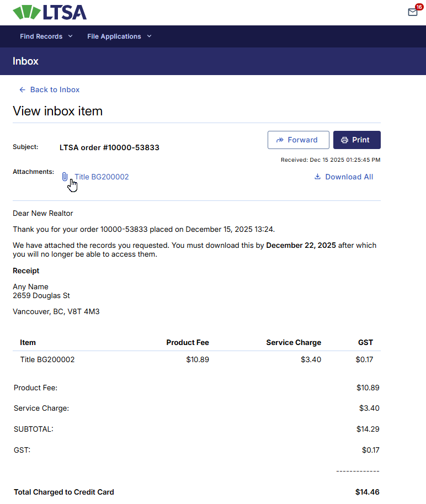
Task: Click the left arrow beside Back to Inbox
Action: pyautogui.click(x=22, y=89)
